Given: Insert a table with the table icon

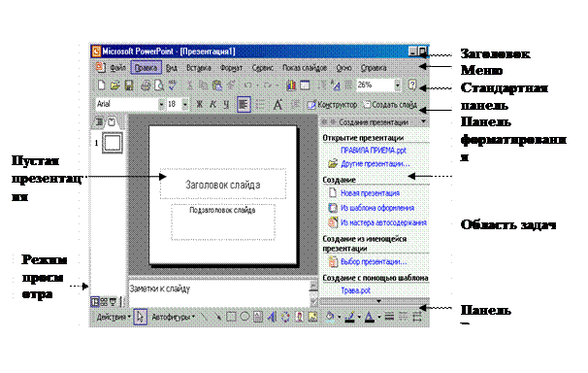Looking at the screenshot, I should tap(305, 85).
